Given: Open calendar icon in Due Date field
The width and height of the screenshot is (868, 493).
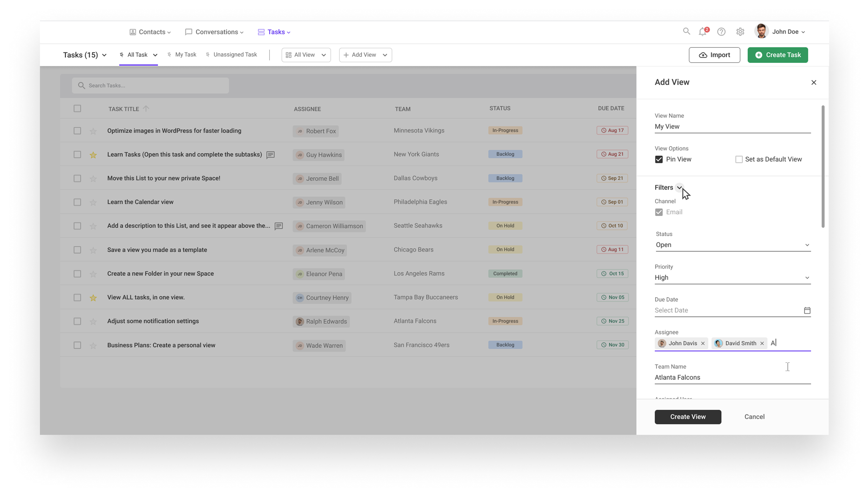Looking at the screenshot, I should [807, 310].
